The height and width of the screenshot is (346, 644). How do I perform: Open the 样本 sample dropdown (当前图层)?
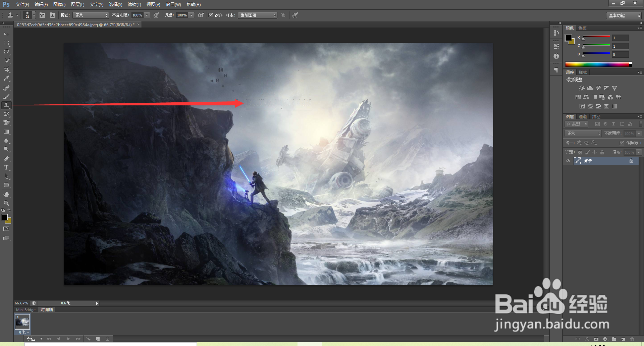pos(258,15)
